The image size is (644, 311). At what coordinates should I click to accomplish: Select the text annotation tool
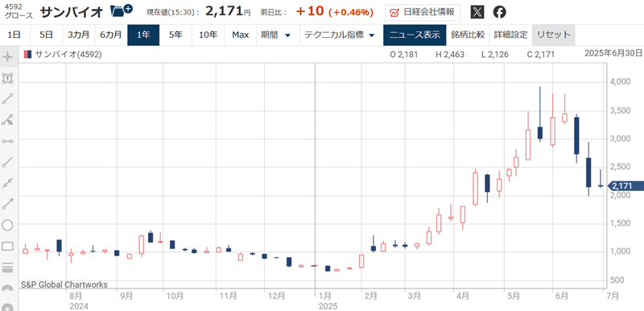(8, 77)
